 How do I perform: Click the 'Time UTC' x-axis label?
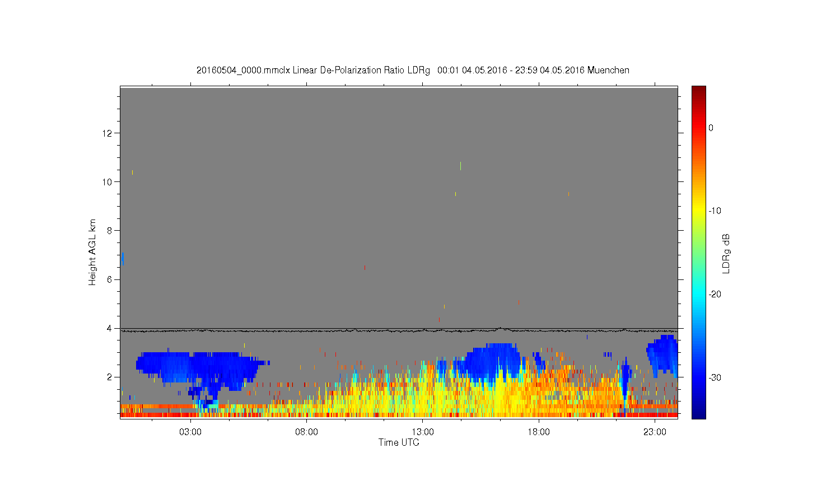tap(399, 442)
